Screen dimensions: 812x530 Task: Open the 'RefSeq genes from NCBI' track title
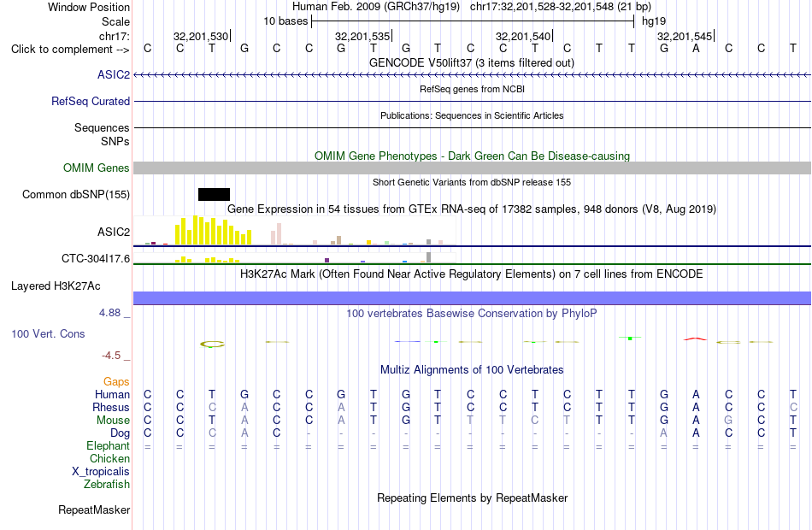coord(472,89)
